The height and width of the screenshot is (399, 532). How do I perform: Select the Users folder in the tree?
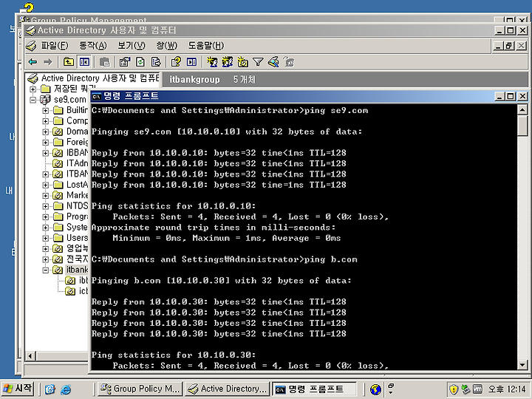click(x=77, y=238)
